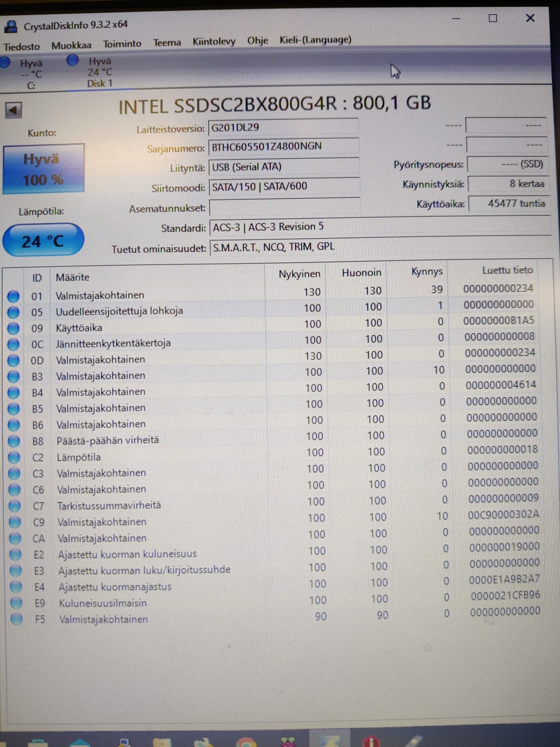Click the Luettu tieto column header
Image resolution: width=560 pixels, height=747 pixels.
[508, 270]
